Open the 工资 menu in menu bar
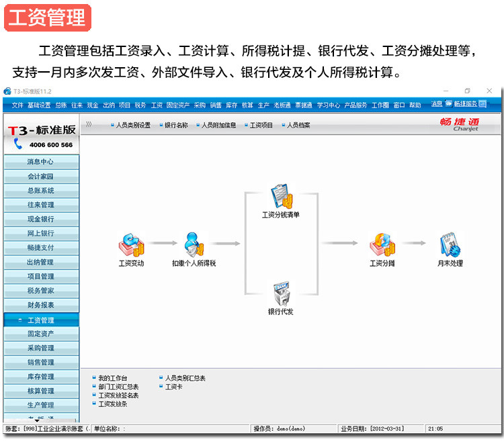Screen dimensions: 504x446 click(x=157, y=105)
